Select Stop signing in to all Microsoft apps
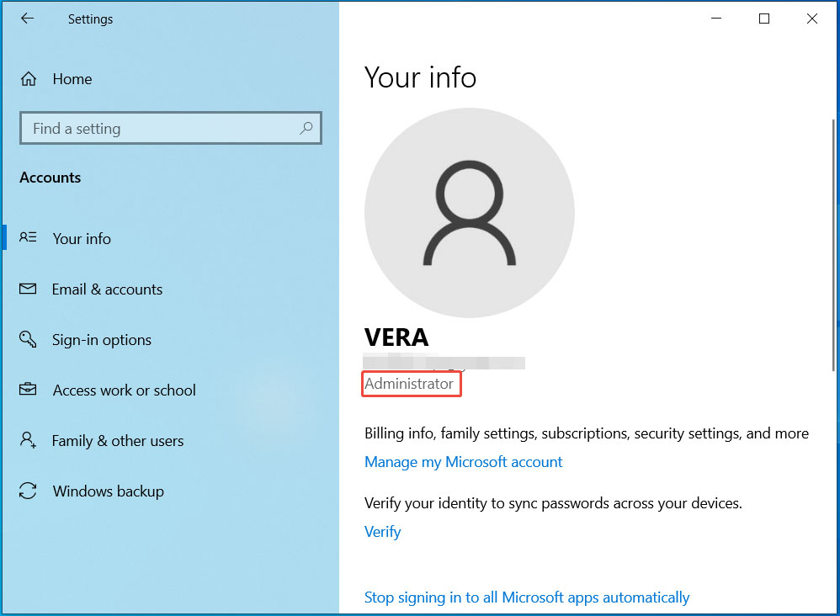Viewport: 840px width, 616px height. tap(527, 597)
